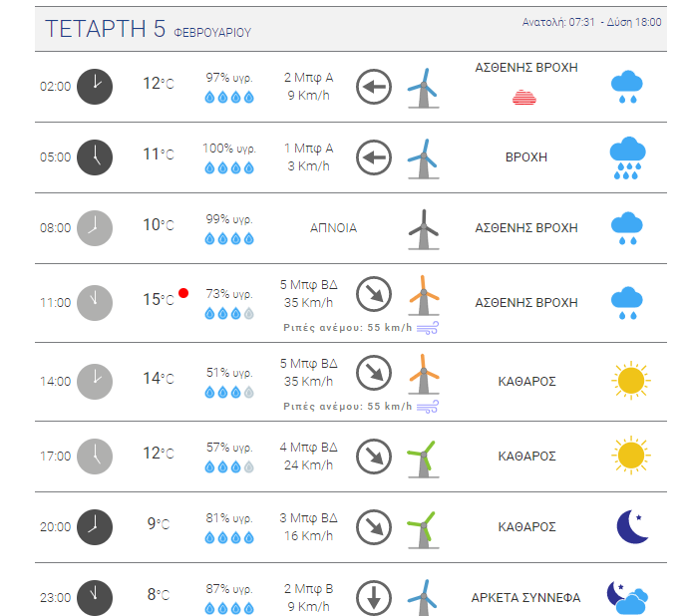This screenshot has height=616, width=683.
Task: Click the green wind turbine at 17:00
Action: click(x=423, y=459)
